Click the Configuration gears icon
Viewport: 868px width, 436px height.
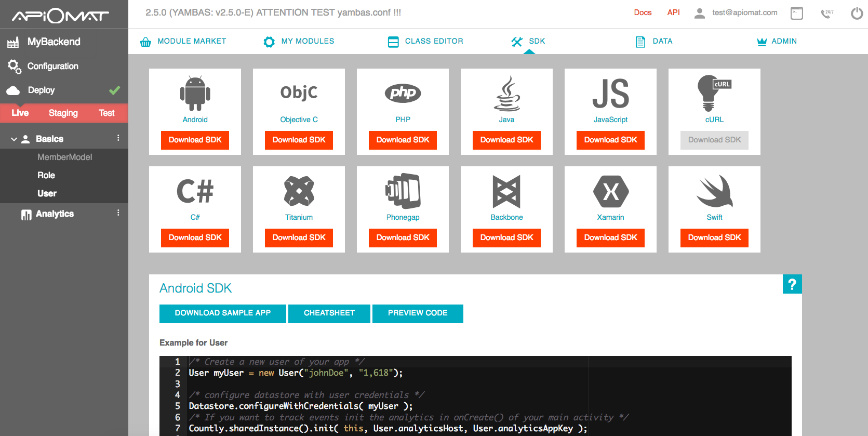pos(14,66)
